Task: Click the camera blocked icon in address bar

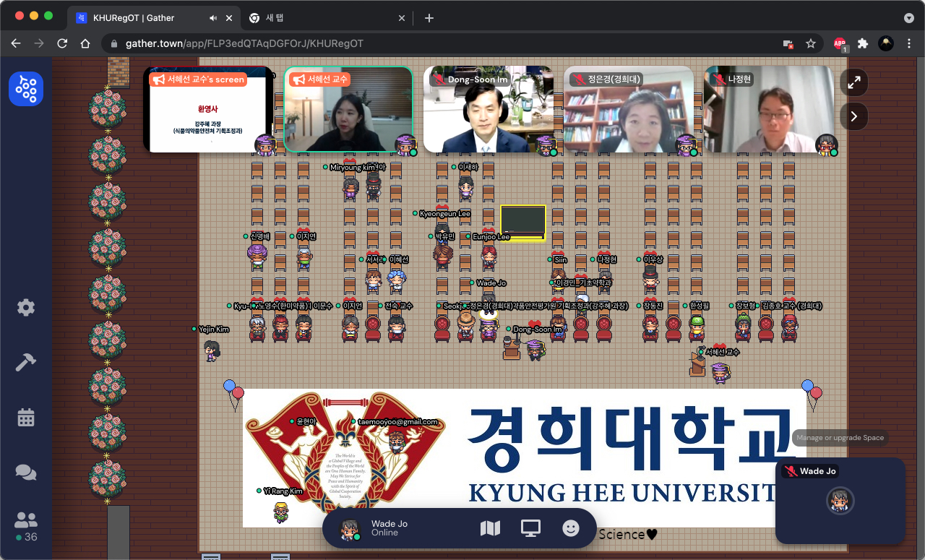Action: 788,44
